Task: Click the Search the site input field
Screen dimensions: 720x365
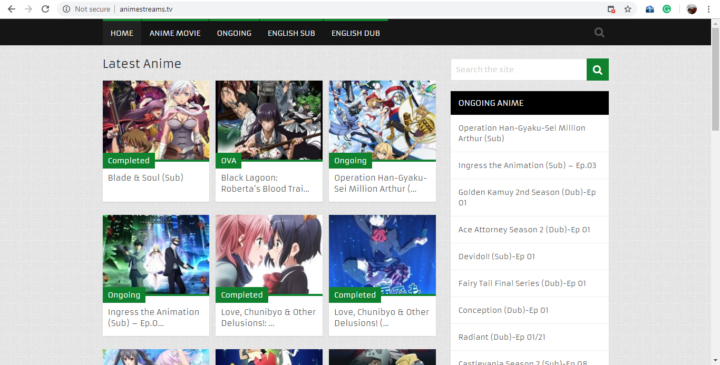Action: pyautogui.click(x=519, y=69)
